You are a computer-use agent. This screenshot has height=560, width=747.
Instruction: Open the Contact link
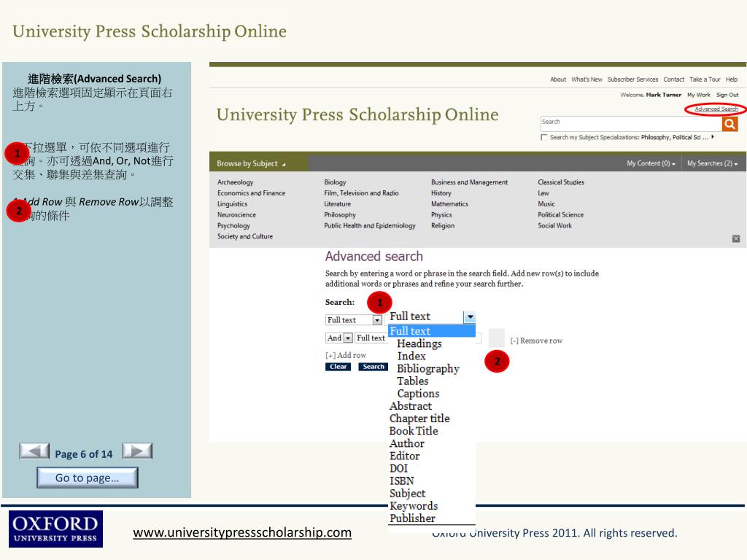[673, 79]
